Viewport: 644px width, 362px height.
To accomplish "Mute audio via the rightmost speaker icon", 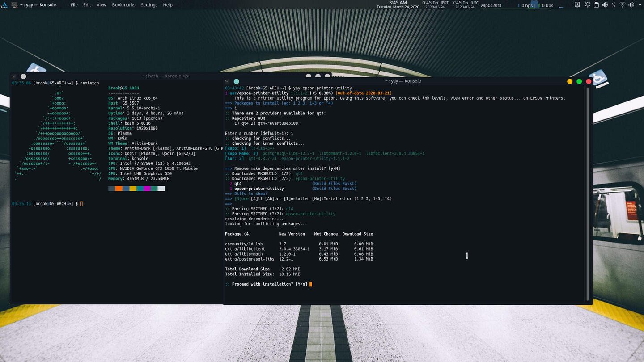I will (x=631, y=4).
